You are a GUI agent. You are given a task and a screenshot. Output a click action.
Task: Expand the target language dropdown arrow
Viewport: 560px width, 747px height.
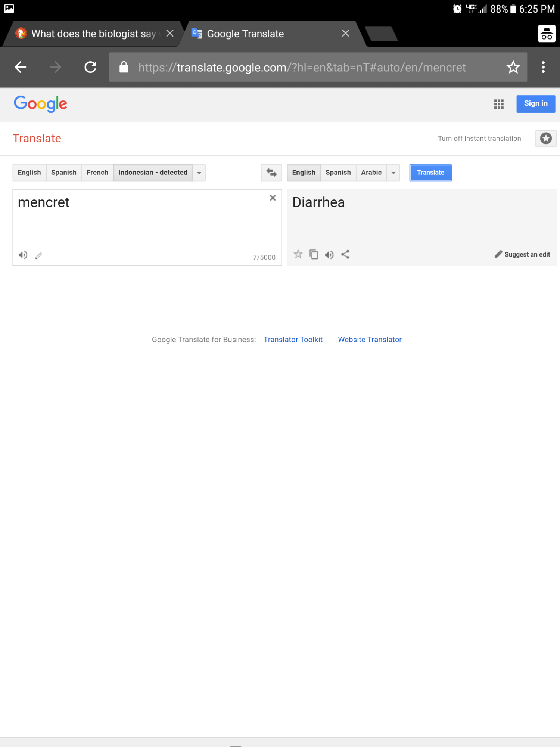tap(393, 173)
